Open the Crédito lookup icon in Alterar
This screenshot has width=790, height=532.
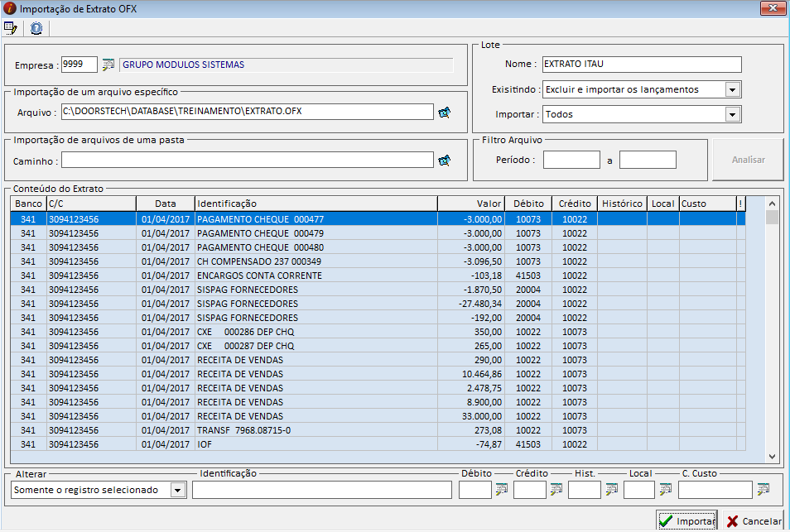556,489
